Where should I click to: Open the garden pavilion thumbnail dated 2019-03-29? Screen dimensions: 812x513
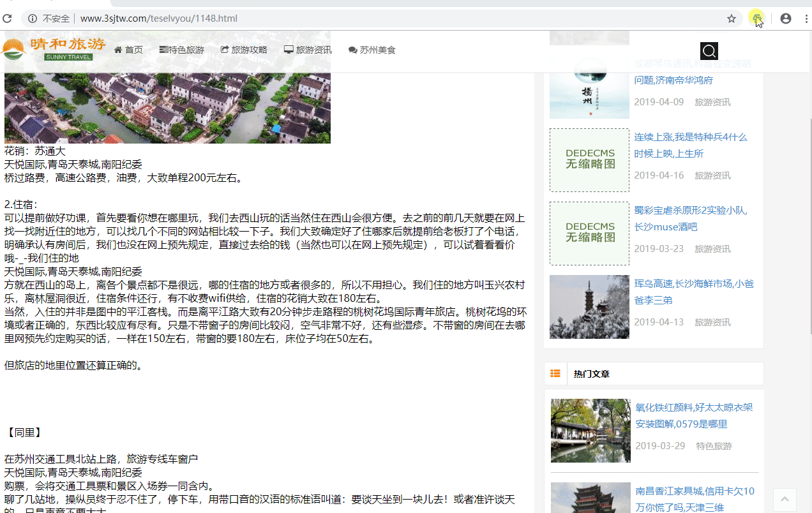click(x=590, y=431)
